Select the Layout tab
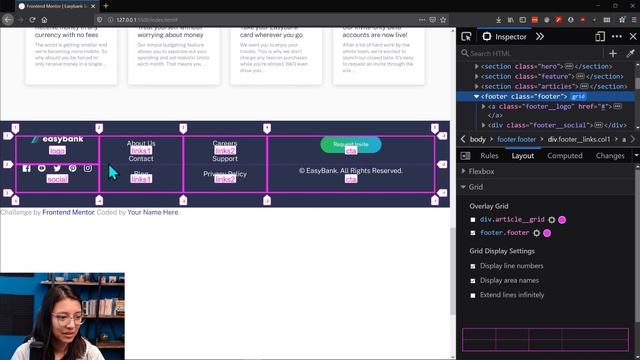The height and width of the screenshot is (360, 640). (x=522, y=156)
